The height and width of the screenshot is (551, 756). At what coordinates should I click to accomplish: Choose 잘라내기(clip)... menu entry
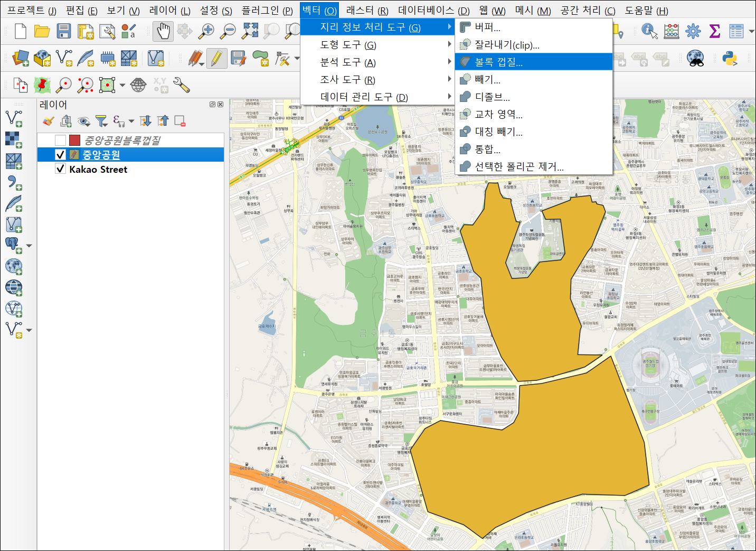(534, 44)
